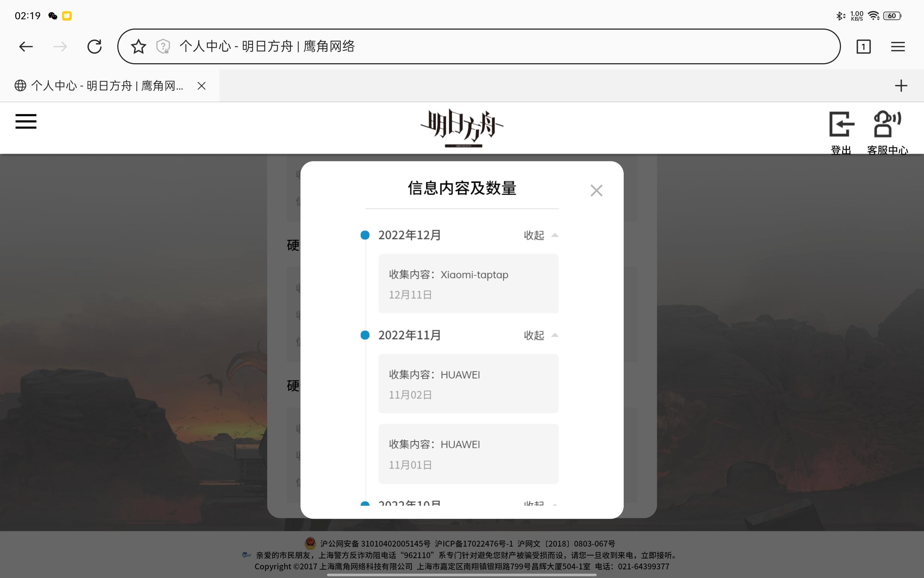
Task: Open the tab switcher counter icon
Action: coord(863,47)
